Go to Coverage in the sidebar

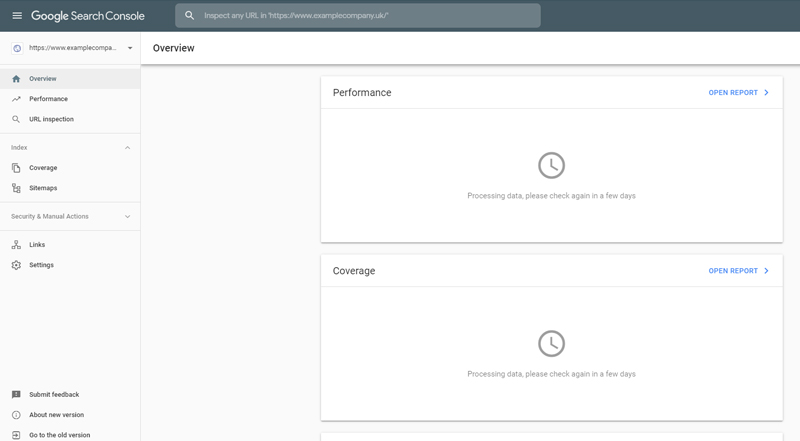[70, 167]
